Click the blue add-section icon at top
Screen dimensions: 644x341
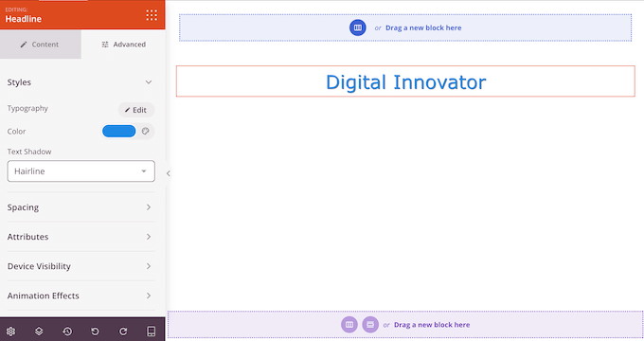point(358,27)
